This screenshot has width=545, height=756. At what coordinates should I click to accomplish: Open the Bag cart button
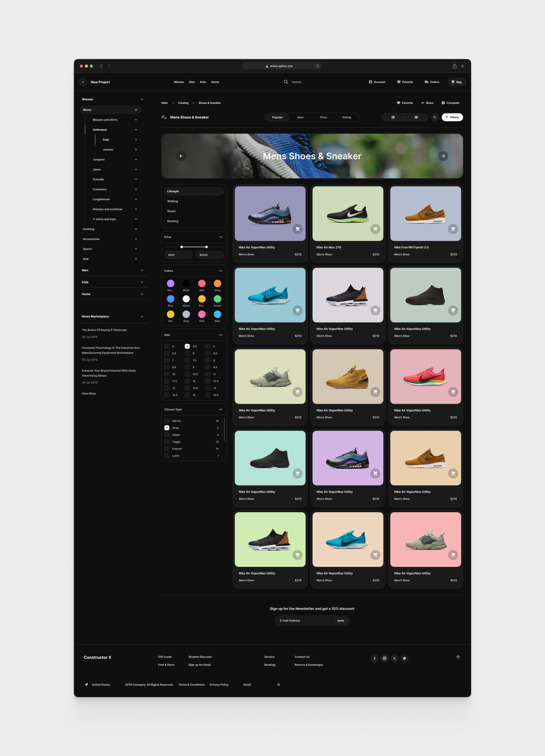[456, 82]
